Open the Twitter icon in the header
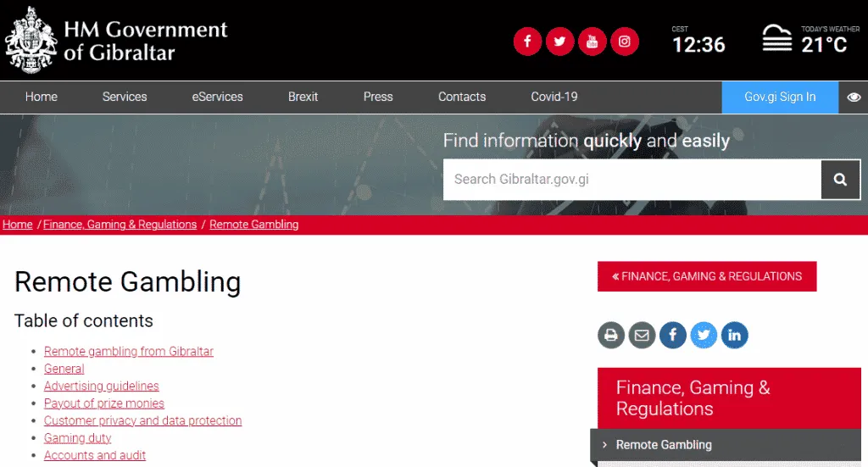 coord(559,41)
